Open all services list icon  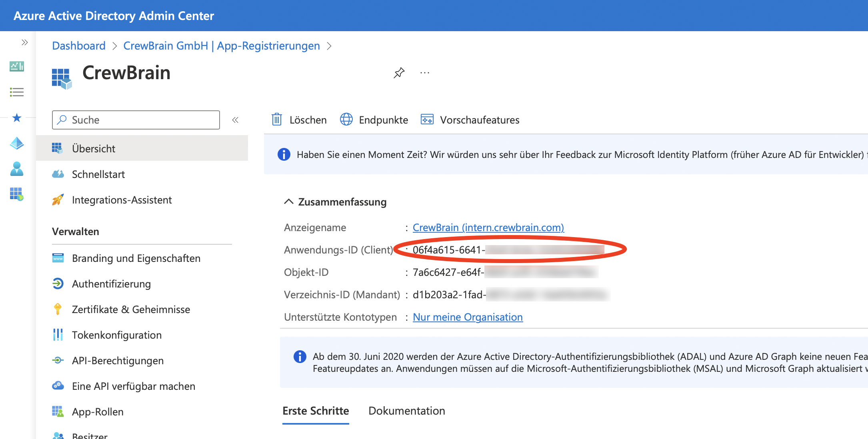pyautogui.click(x=17, y=92)
